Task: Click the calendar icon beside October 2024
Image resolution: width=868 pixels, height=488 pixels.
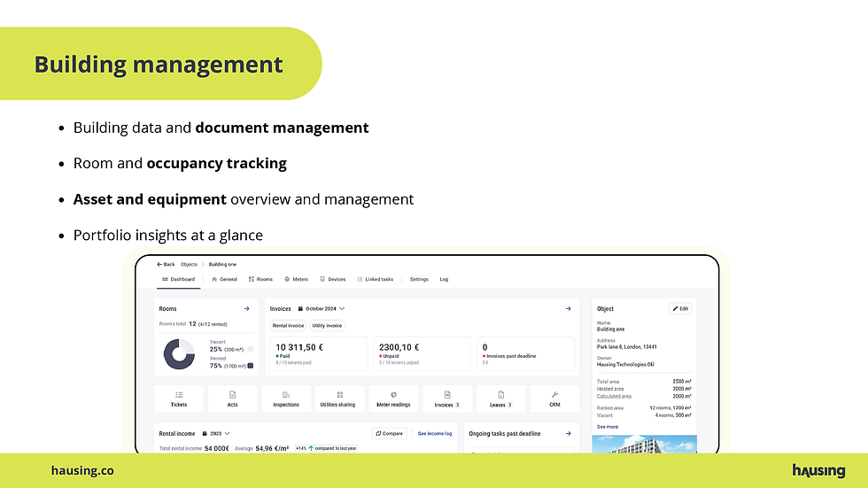Action: [x=300, y=309]
